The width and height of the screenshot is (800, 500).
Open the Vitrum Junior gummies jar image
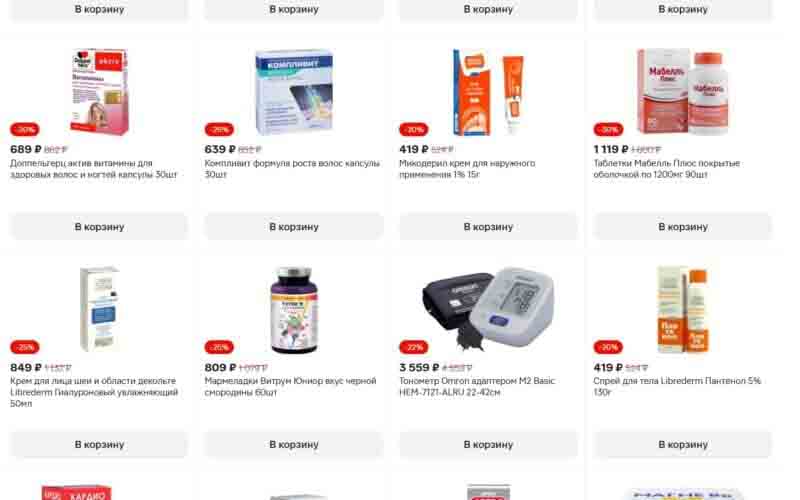click(x=294, y=310)
